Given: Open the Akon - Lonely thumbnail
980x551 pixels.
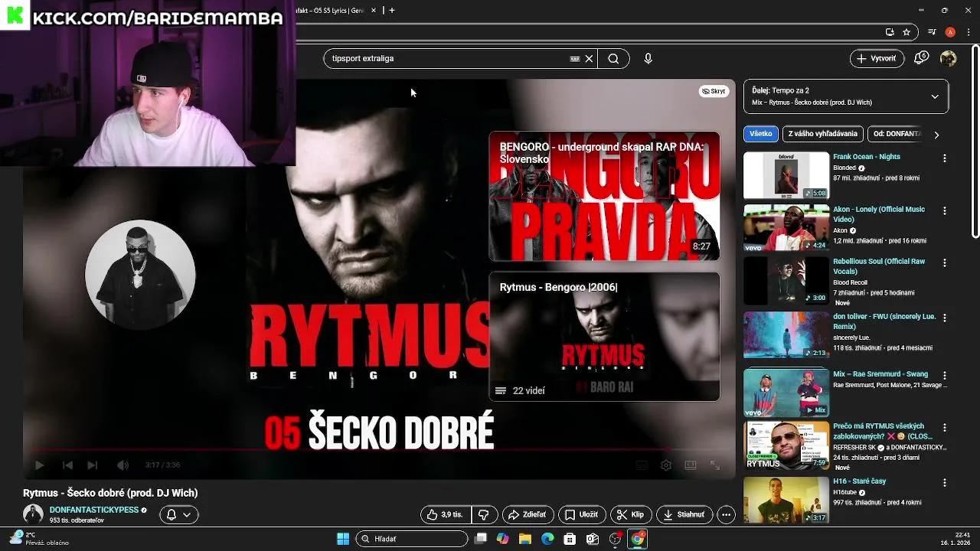Looking at the screenshot, I should point(786,227).
